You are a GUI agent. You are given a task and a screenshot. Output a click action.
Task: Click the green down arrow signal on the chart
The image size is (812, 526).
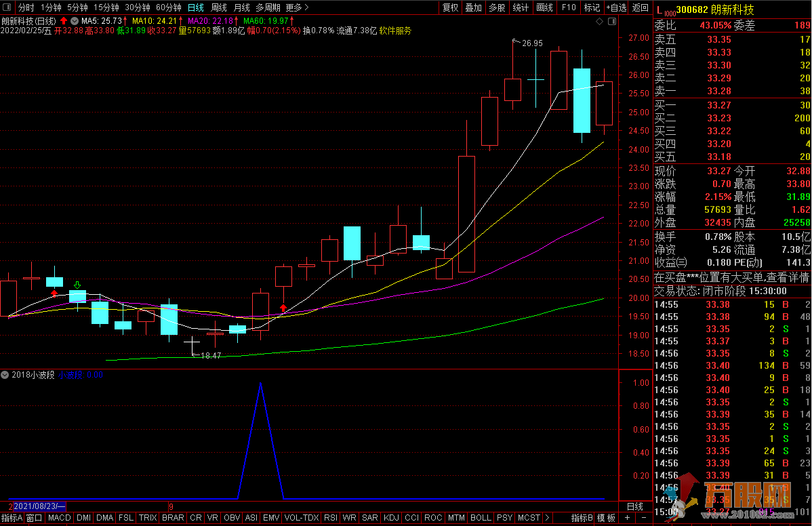(x=78, y=285)
